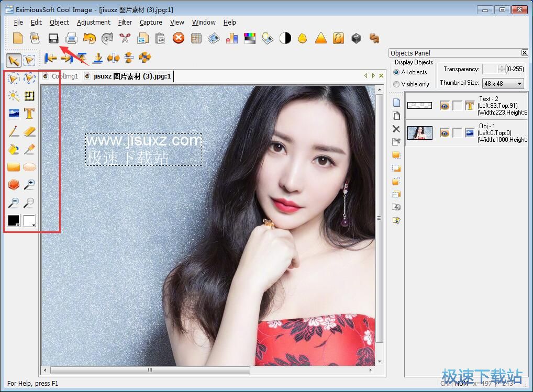Delete object using X icon in Objects Panel
The height and width of the screenshot is (392, 533).
396,129
